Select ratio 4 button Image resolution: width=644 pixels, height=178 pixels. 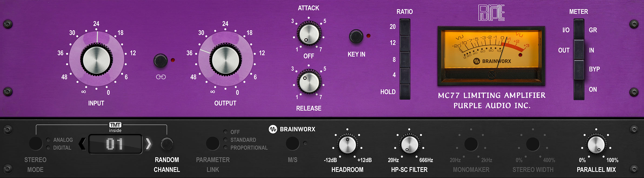pyautogui.click(x=405, y=76)
